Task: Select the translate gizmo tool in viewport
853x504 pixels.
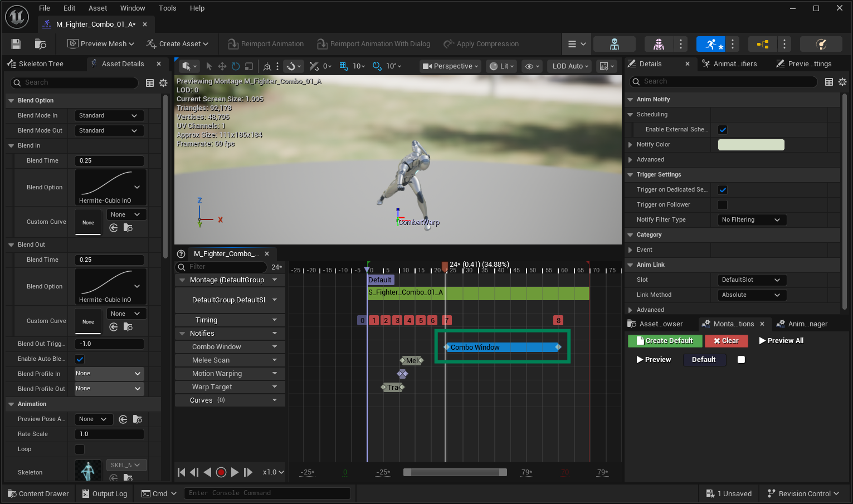Action: (222, 66)
